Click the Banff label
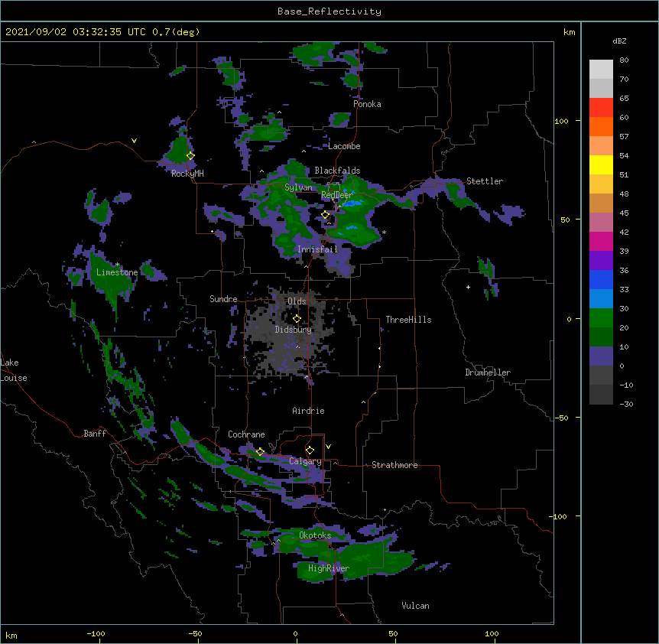659x644 pixels. [x=95, y=434]
